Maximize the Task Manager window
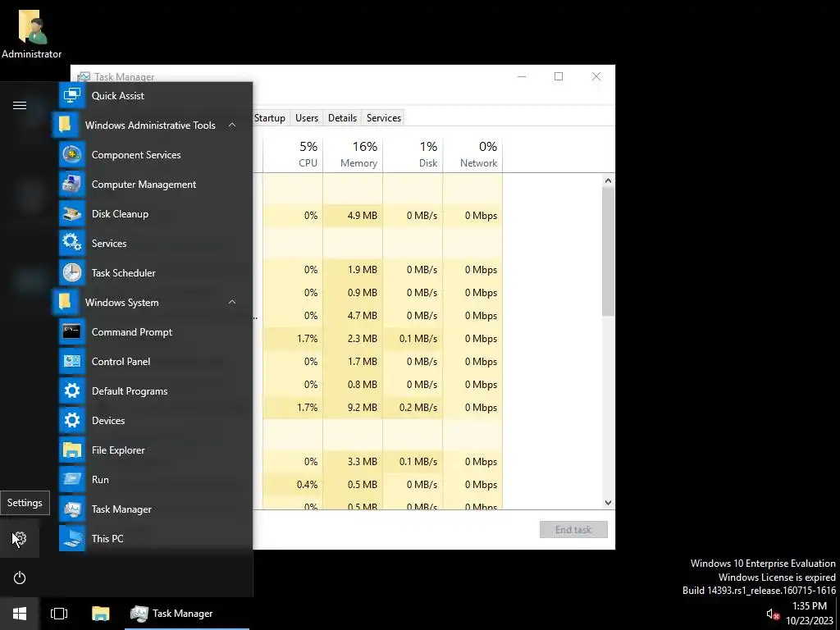840x630 pixels. pos(558,76)
